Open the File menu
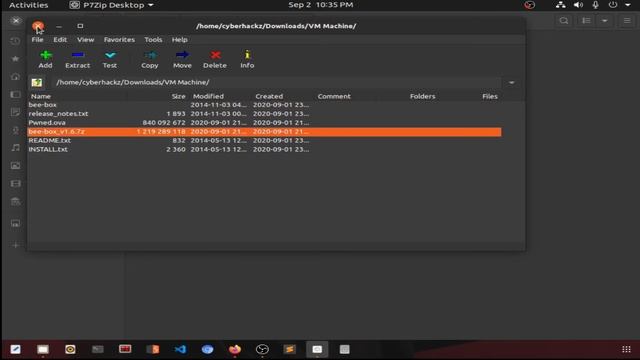This screenshot has height=360, width=640. coord(37,40)
